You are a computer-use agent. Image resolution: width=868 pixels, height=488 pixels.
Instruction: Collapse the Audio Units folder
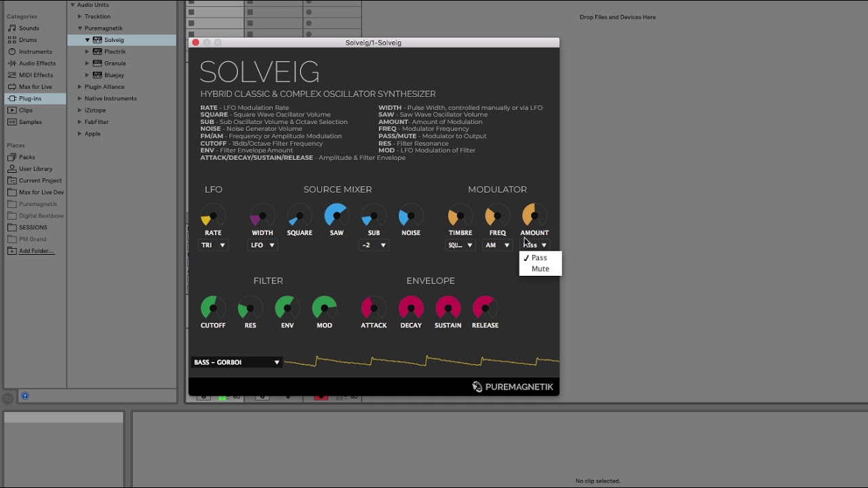tap(73, 5)
